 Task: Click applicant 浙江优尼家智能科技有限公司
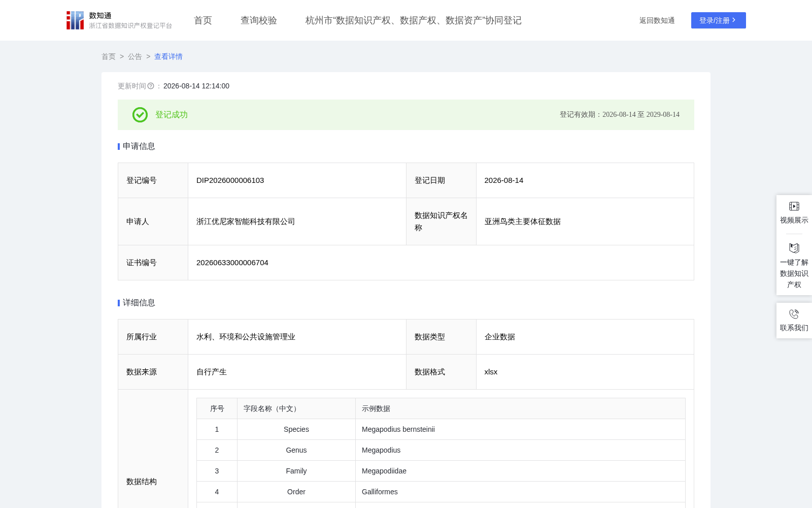click(x=246, y=221)
